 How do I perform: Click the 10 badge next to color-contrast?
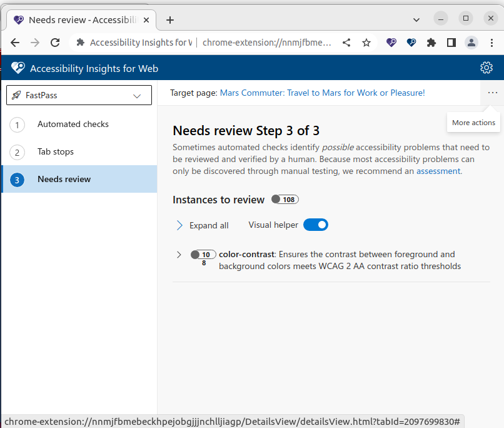coord(203,254)
